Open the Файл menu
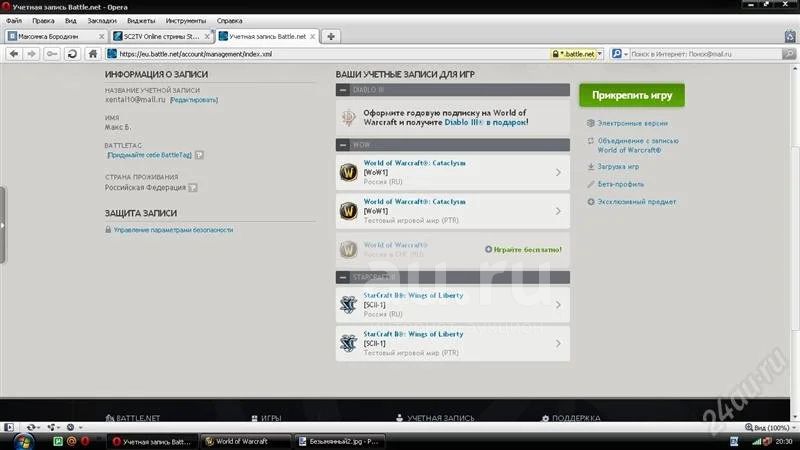This screenshot has height=450, width=800. [14, 21]
